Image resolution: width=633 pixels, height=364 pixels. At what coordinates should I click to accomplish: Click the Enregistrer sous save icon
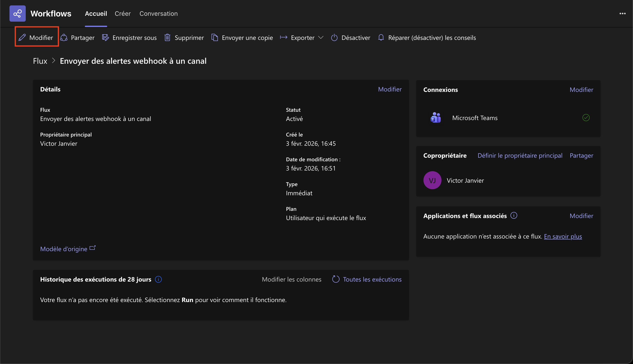tap(105, 37)
